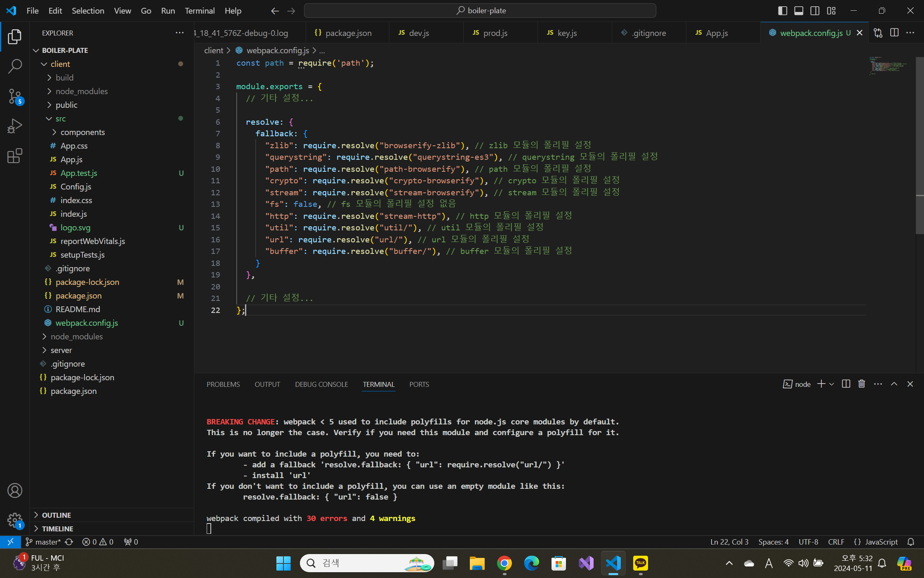Open the Extensions view

[x=15, y=156]
